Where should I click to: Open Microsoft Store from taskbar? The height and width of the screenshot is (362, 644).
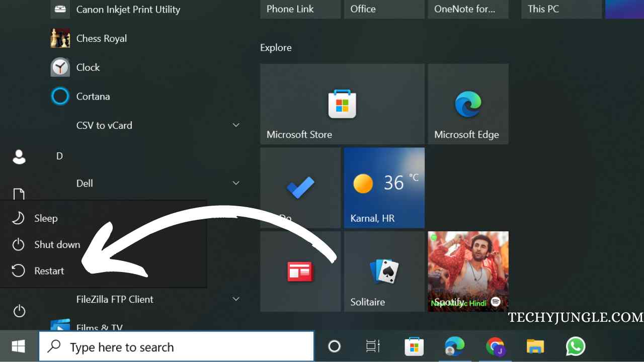tap(414, 346)
